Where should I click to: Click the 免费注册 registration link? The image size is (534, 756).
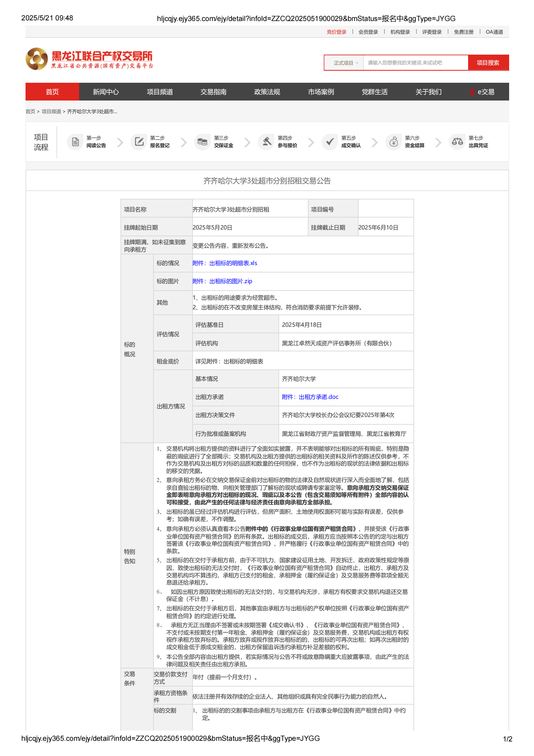(x=464, y=32)
